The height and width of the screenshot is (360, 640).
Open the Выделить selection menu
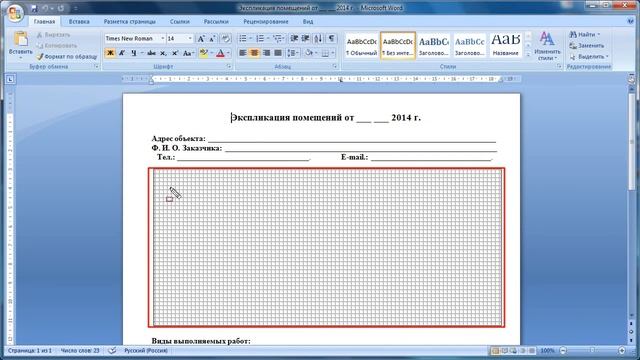point(589,56)
